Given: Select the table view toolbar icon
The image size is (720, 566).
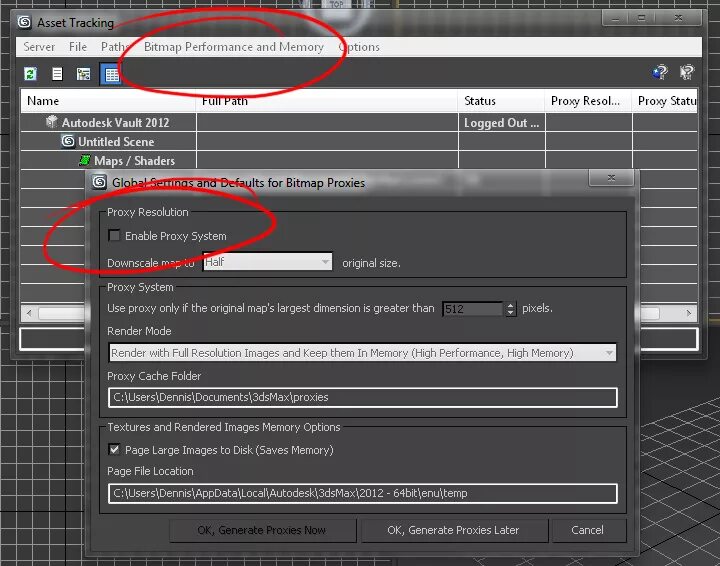Looking at the screenshot, I should tap(112, 74).
